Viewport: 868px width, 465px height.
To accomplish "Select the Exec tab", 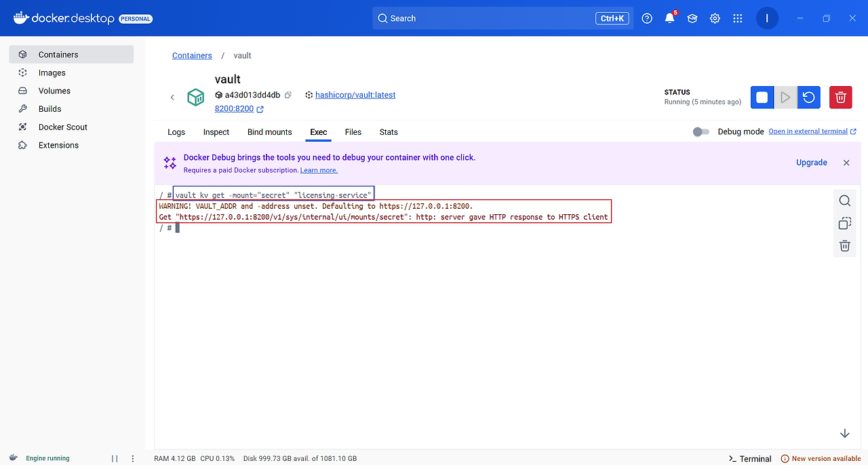I will pos(319,132).
